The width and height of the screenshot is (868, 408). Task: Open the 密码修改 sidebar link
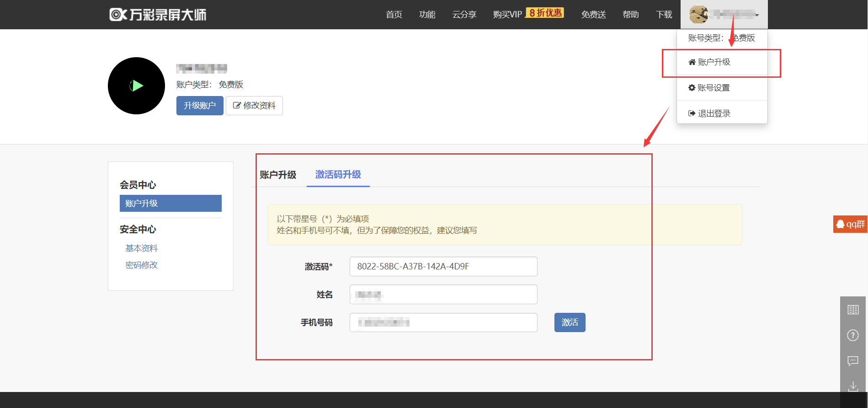(142, 265)
